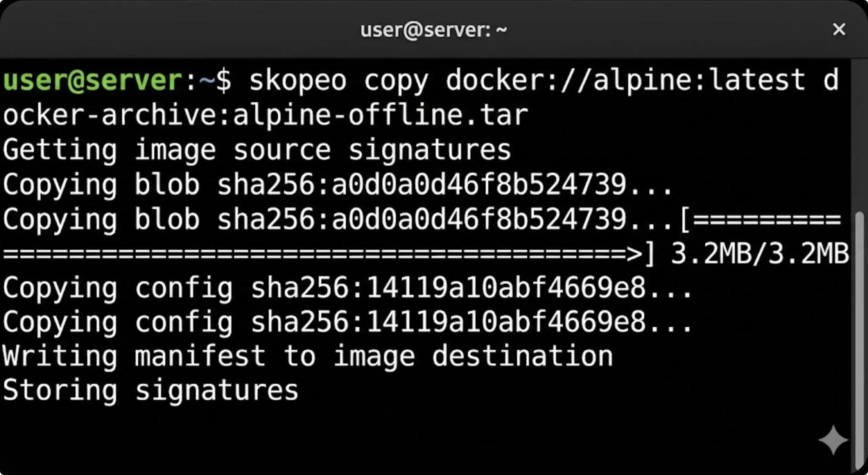Click the user@server: ~ window title
This screenshot has height=475, width=868.
pyautogui.click(x=433, y=30)
